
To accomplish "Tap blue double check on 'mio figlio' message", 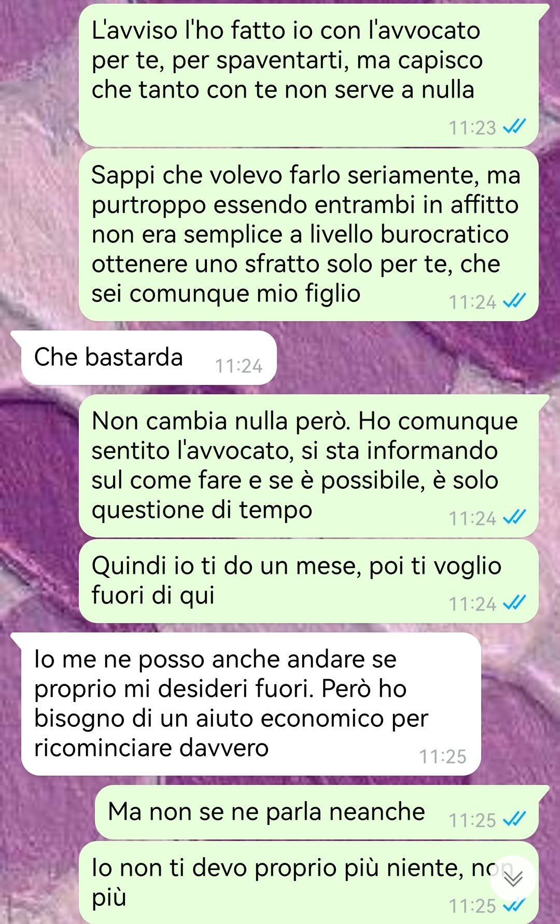I will tap(515, 301).
